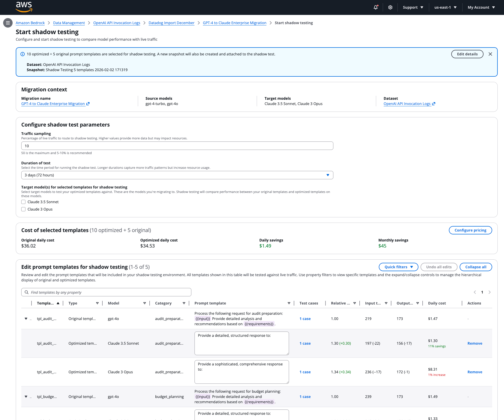Edit the Claude 3 Opus audit prompt textarea
The height and width of the screenshot is (420, 504).
coord(242,372)
